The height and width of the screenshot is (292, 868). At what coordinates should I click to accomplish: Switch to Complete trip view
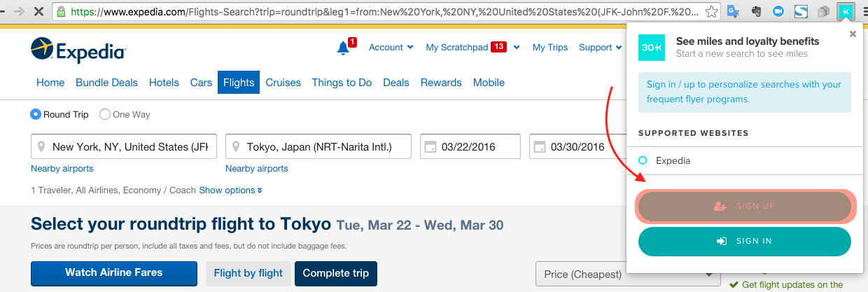(336, 273)
